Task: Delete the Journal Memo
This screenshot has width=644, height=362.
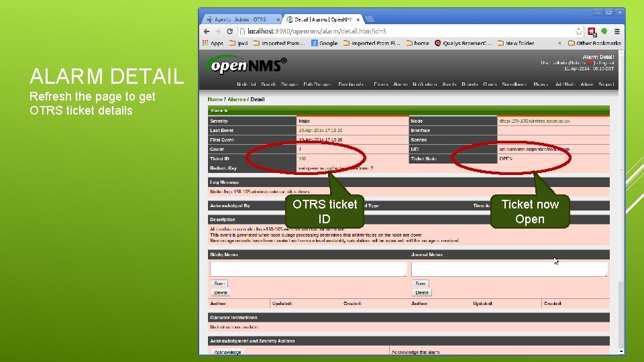Action: (x=422, y=293)
